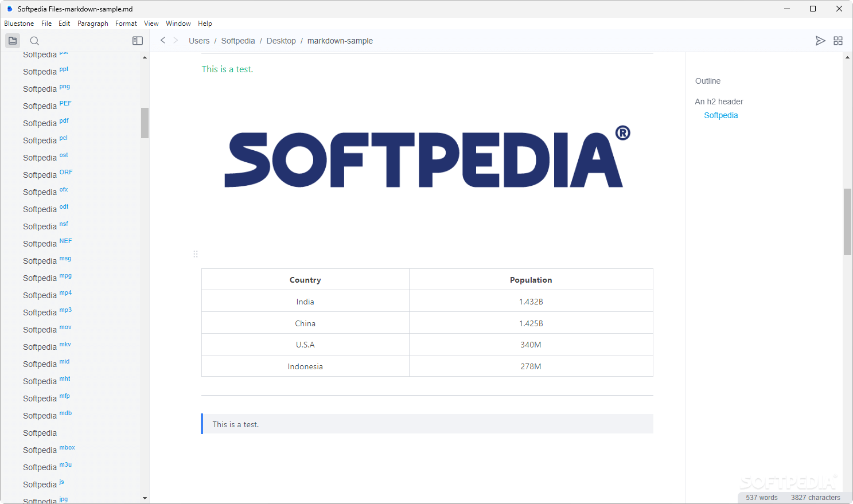Image resolution: width=853 pixels, height=504 pixels.
Task: Go forward with the right chevron
Action: tap(176, 40)
